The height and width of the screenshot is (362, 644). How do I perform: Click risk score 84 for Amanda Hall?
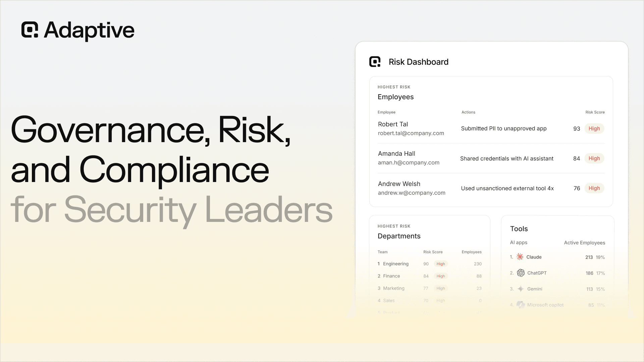[x=577, y=159]
